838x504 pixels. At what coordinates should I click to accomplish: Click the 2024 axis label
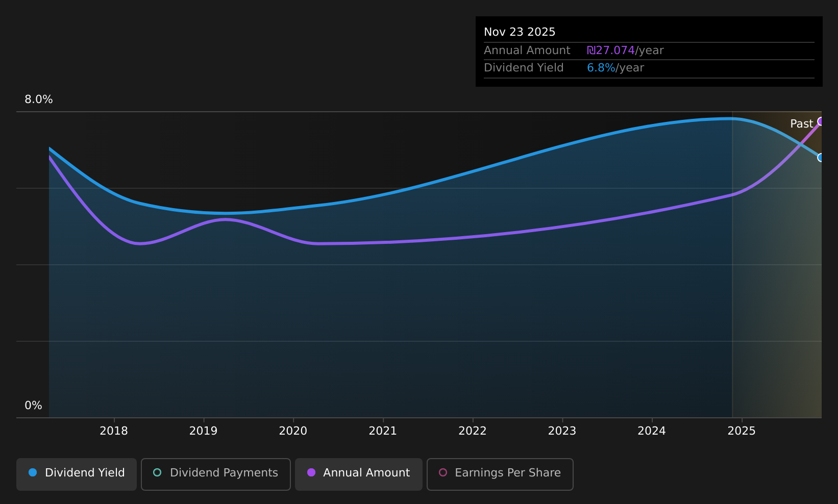(652, 431)
